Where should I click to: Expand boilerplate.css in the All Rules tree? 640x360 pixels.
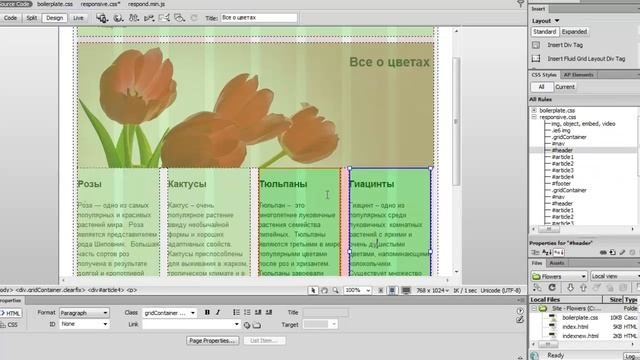[534, 111]
